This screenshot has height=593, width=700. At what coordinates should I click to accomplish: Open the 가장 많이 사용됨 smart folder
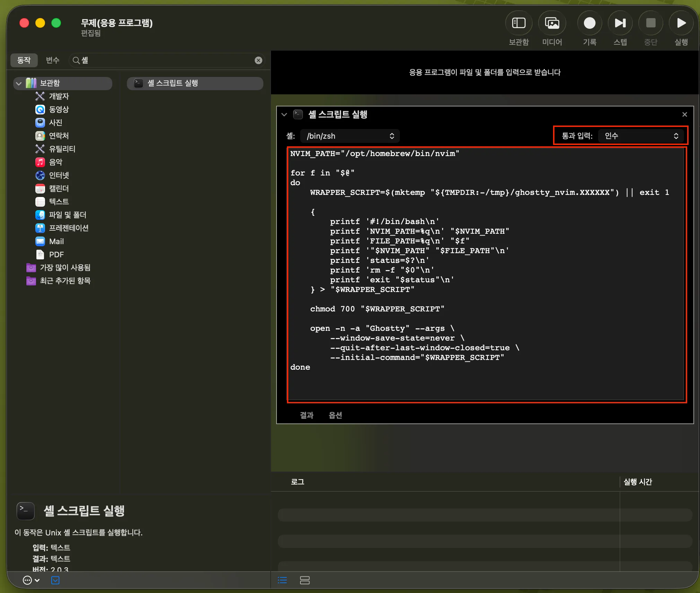(58, 267)
